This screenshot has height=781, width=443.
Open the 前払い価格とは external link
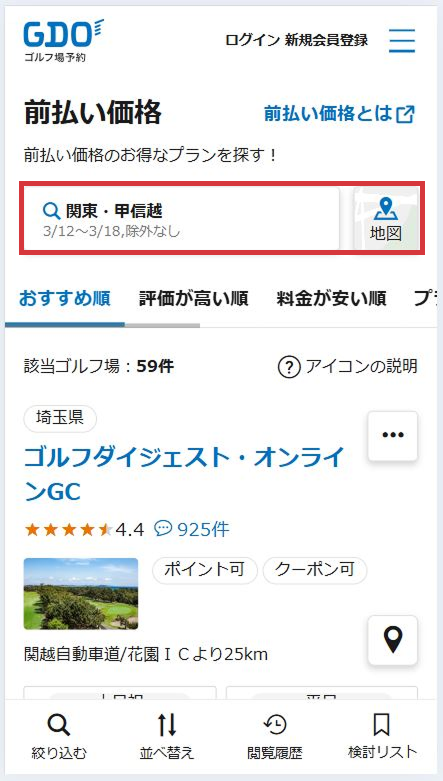tap(339, 114)
